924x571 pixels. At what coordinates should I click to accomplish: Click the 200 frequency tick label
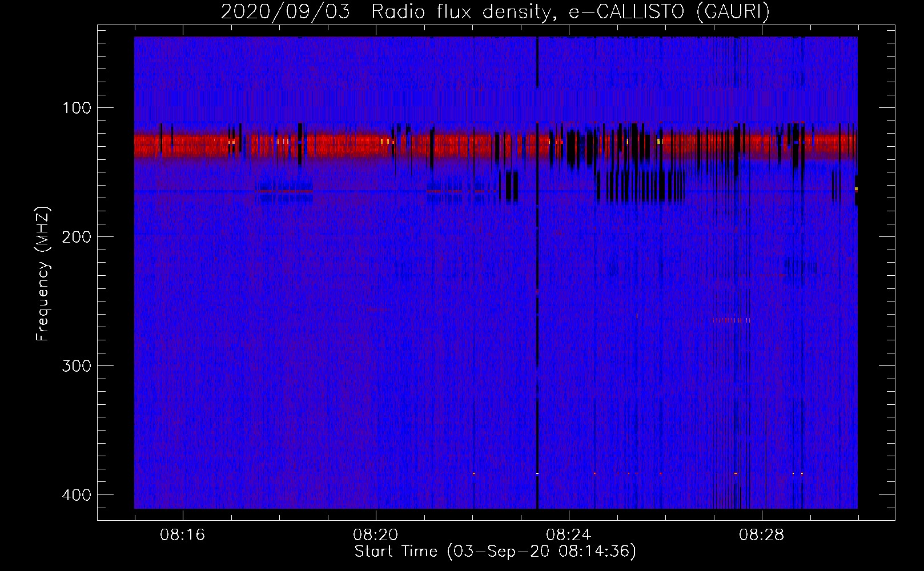point(77,237)
